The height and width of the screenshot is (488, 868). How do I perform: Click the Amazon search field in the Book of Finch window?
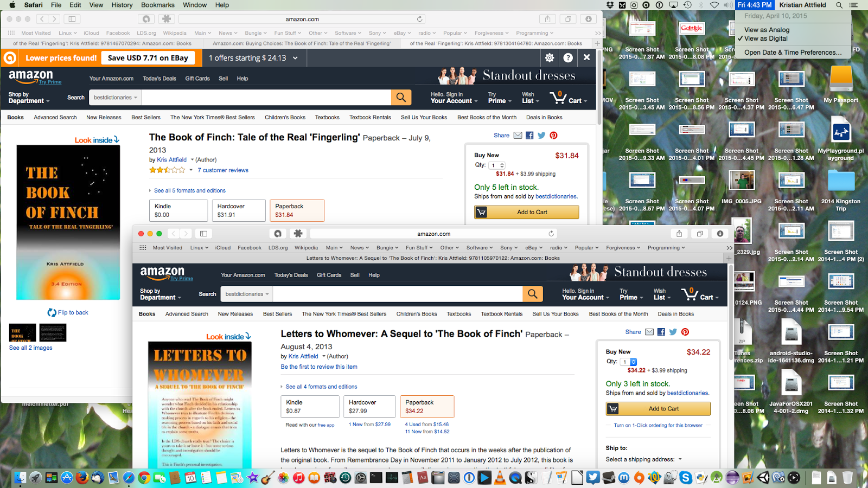[x=266, y=97]
